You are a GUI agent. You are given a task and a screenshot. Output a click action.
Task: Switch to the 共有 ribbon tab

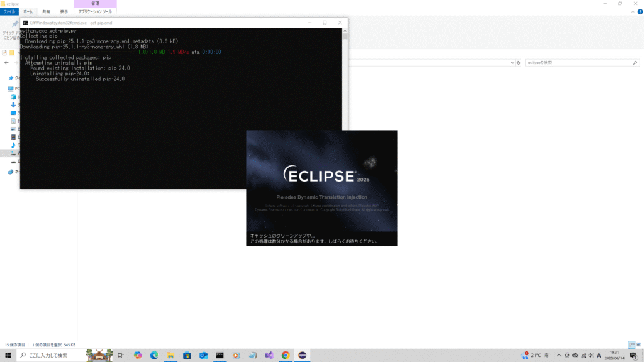(46, 11)
